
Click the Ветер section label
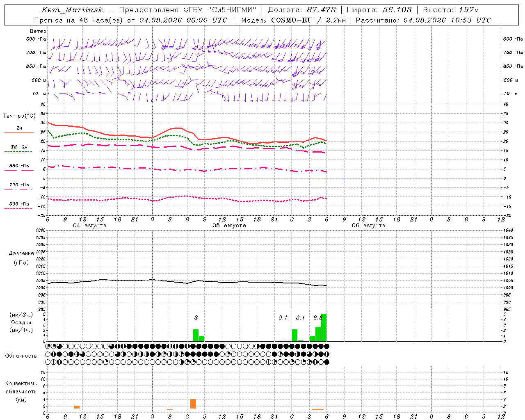click(38, 31)
